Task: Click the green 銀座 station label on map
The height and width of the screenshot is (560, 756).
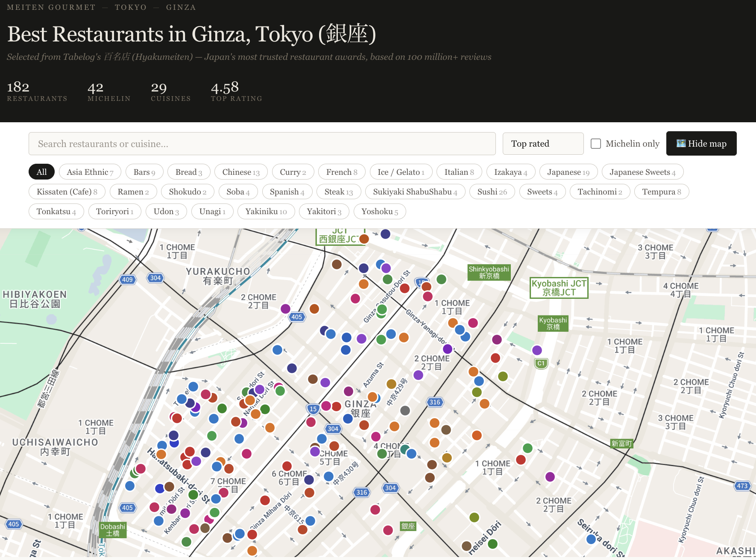Action: [x=408, y=526]
